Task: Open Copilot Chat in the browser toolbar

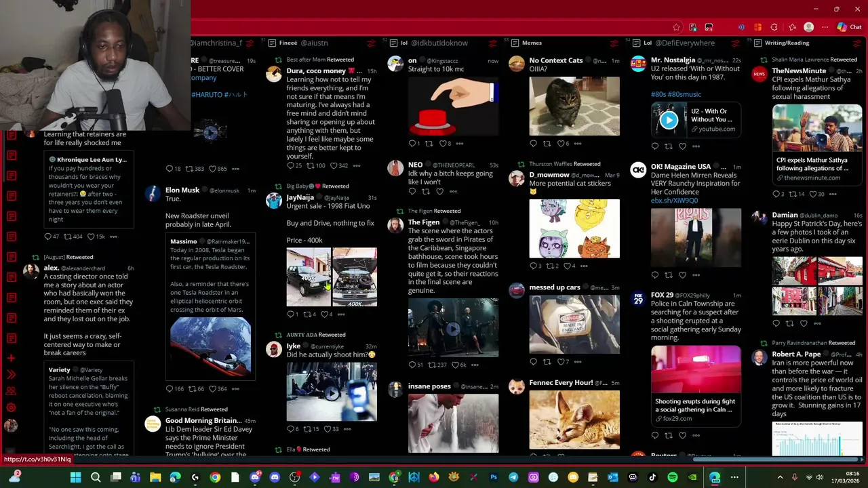Action: (x=848, y=27)
